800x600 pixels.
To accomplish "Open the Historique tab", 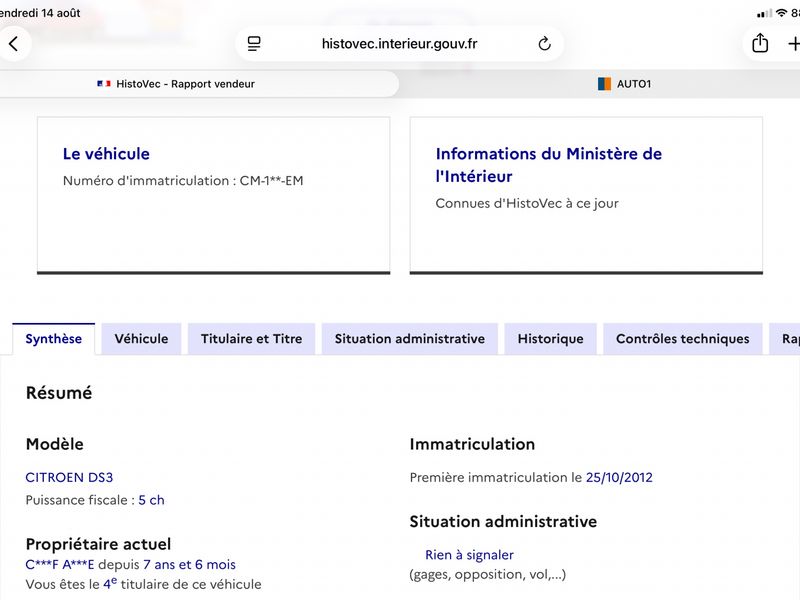I will (x=551, y=339).
